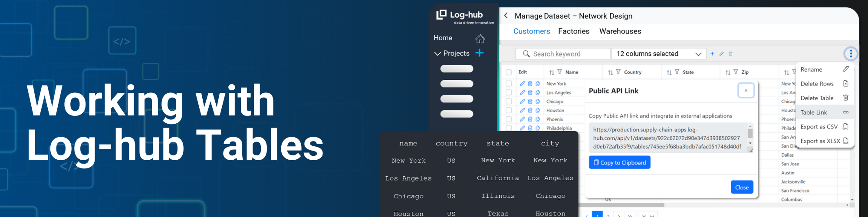Switch to the Customers tab
Screen dimensions: 868x217
point(532,31)
